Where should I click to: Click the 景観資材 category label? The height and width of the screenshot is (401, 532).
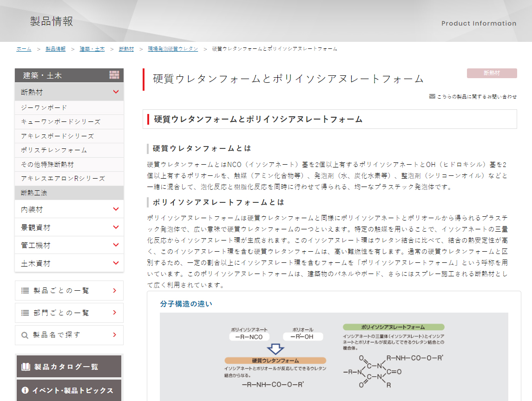tap(36, 227)
